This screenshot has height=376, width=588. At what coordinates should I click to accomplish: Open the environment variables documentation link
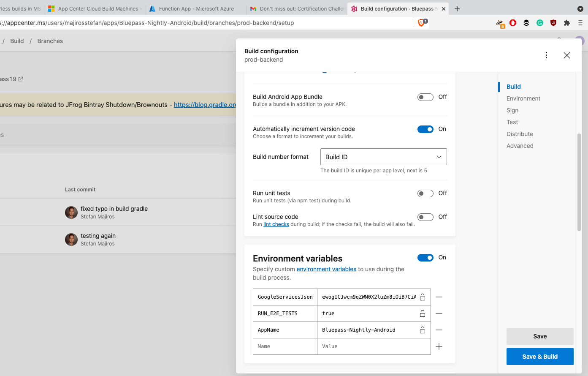(326, 269)
